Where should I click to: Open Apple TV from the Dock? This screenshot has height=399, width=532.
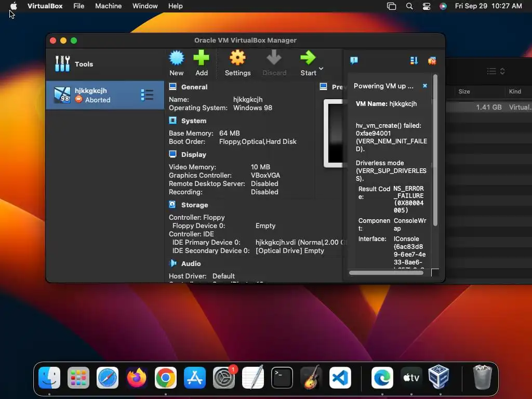411,378
